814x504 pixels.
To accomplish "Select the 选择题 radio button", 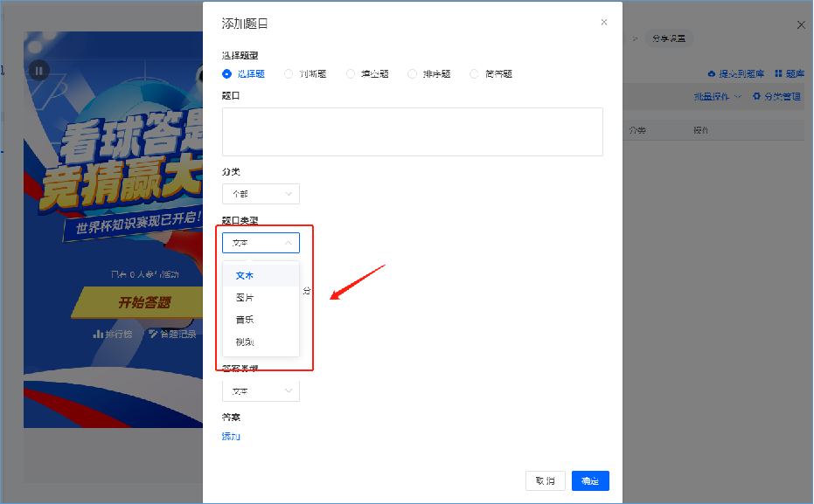I will click(x=226, y=74).
